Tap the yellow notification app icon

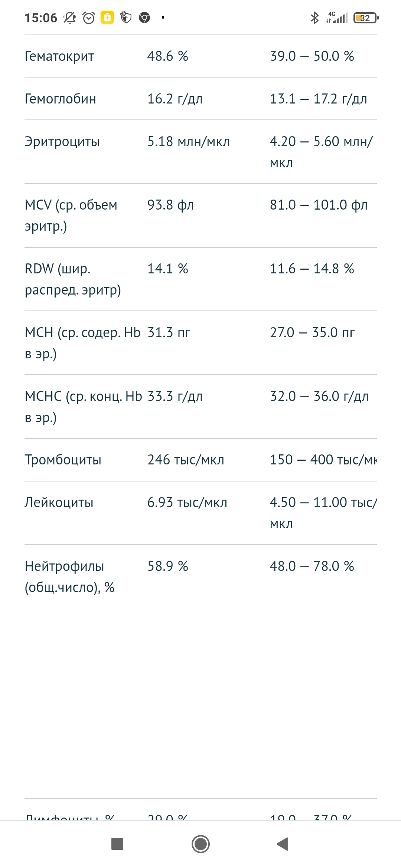pyautogui.click(x=107, y=17)
